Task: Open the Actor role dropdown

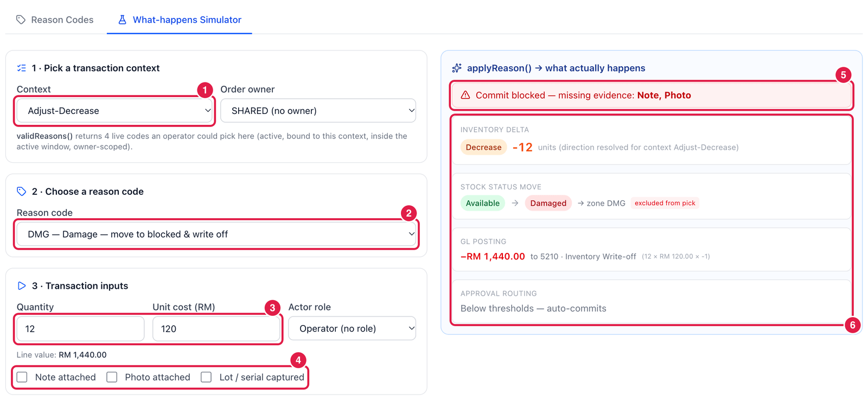Action: 352,328
